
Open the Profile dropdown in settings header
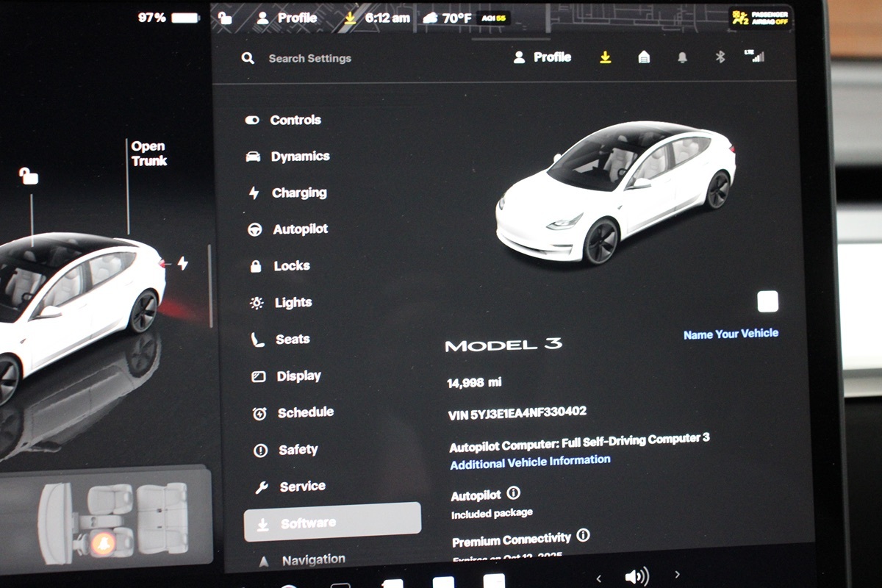(x=542, y=57)
